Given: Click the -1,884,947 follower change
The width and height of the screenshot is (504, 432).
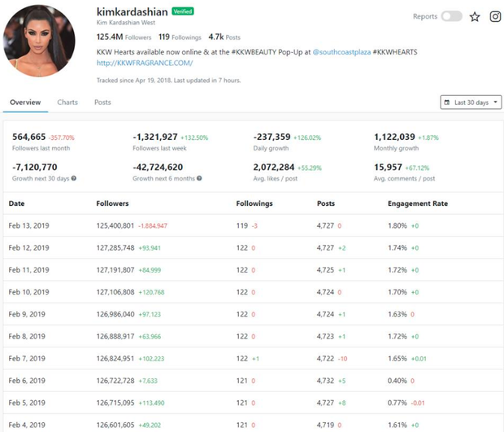Looking at the screenshot, I should point(153,226).
